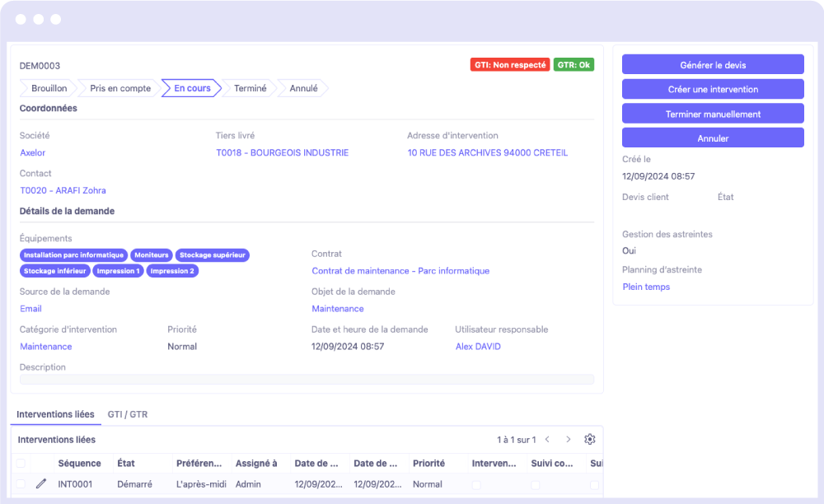The height and width of the screenshot is (504, 824).
Task: Switch to the GTI / GTR tab
Action: click(x=127, y=414)
